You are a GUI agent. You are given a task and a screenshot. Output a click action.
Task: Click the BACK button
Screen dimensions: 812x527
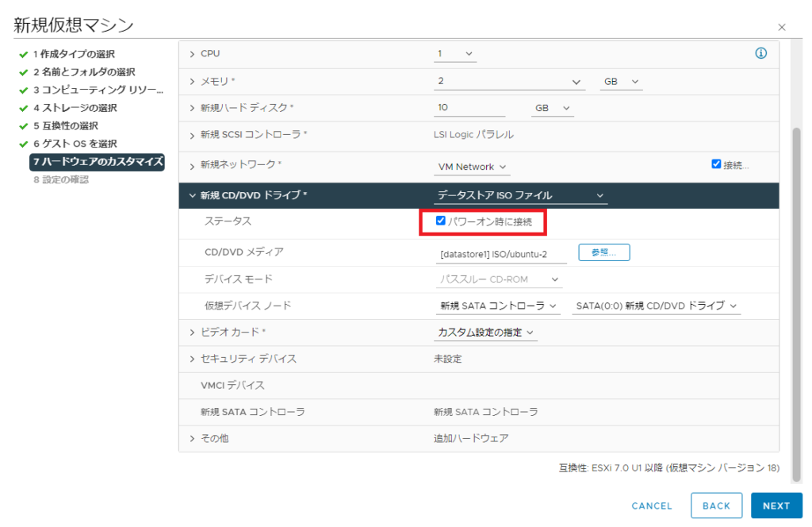point(716,506)
